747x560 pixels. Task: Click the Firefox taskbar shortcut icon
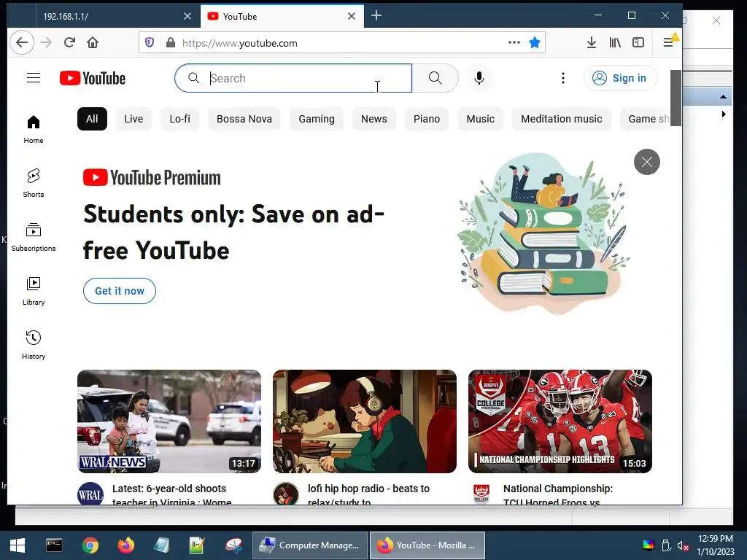[x=125, y=545]
